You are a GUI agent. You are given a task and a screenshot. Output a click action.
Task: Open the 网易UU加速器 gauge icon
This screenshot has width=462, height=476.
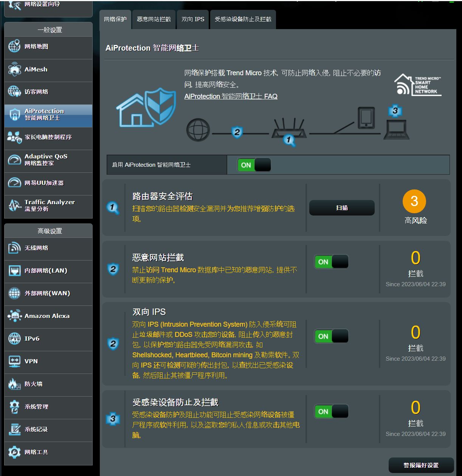pos(14,183)
